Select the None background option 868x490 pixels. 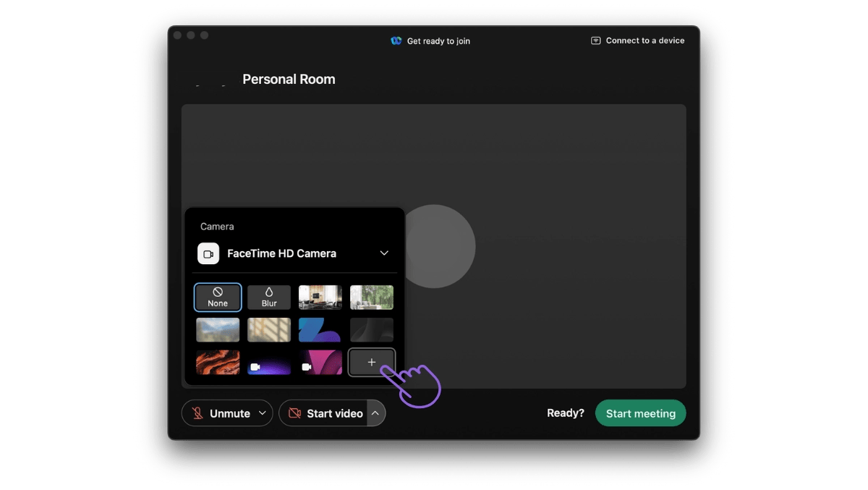point(217,297)
